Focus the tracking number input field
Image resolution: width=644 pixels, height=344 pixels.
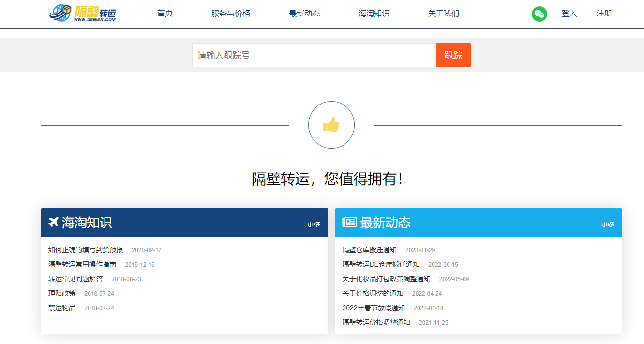click(x=313, y=55)
